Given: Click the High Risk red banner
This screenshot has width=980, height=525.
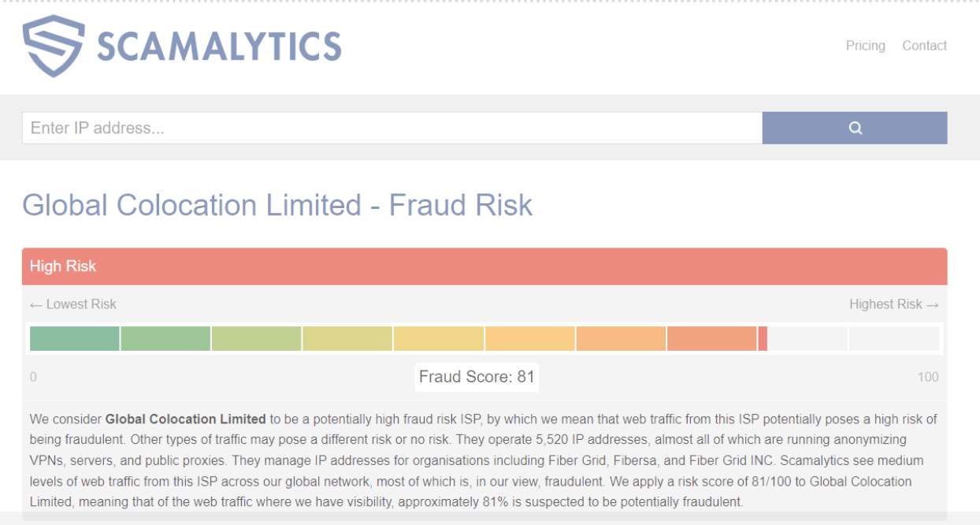Looking at the screenshot, I should 484,266.
